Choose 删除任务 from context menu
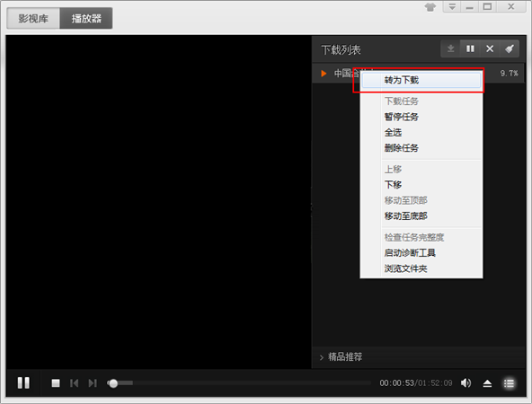 tap(421, 148)
